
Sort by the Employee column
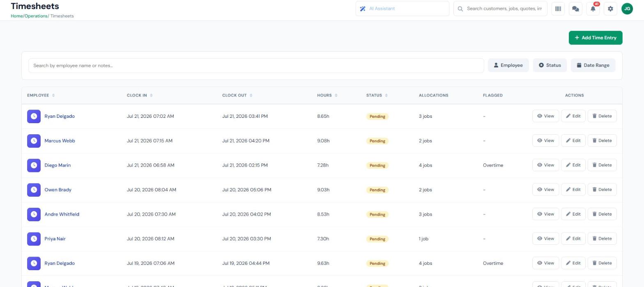(x=41, y=95)
